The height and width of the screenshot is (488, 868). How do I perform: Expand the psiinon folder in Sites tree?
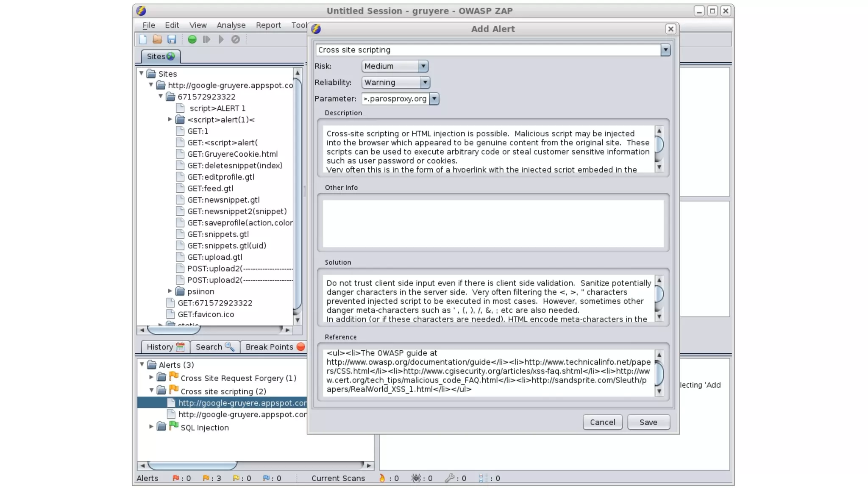[170, 291]
